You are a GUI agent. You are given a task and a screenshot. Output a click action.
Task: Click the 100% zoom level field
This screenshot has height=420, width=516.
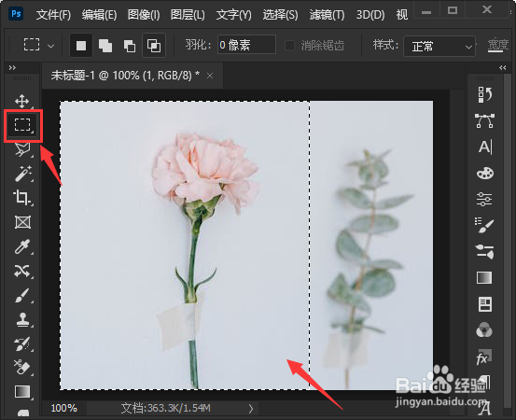click(63, 409)
